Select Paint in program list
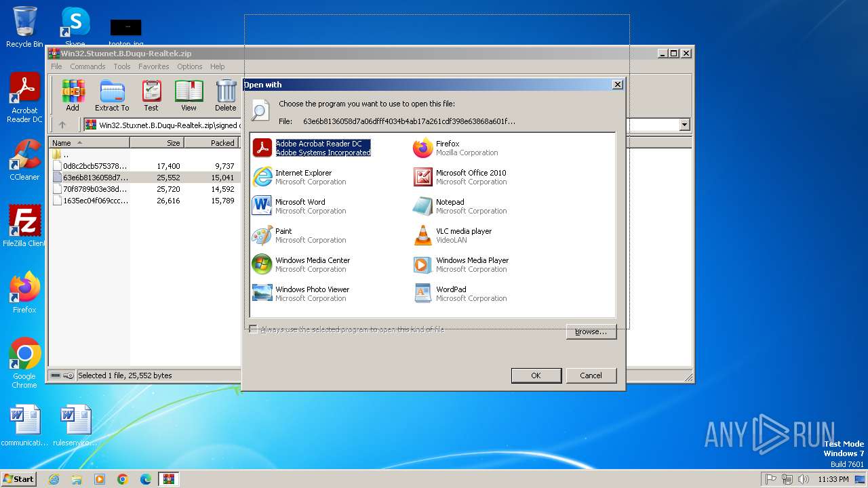 point(299,235)
